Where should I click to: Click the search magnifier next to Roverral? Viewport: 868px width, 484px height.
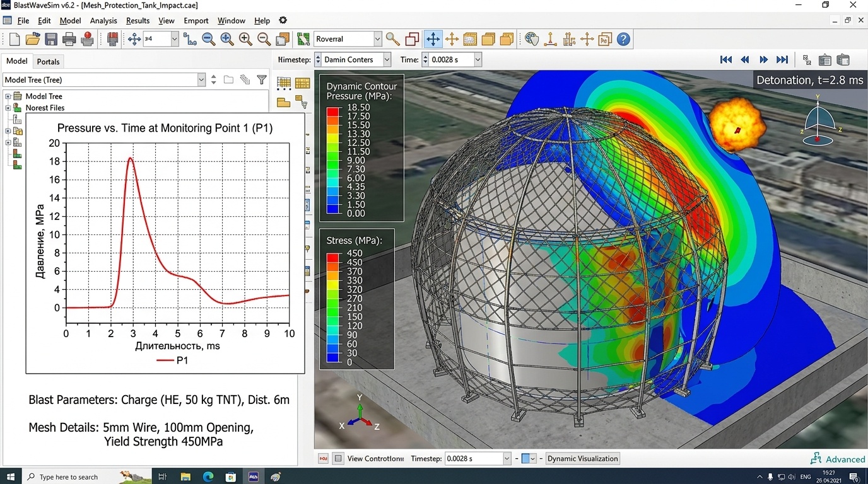pyautogui.click(x=393, y=39)
